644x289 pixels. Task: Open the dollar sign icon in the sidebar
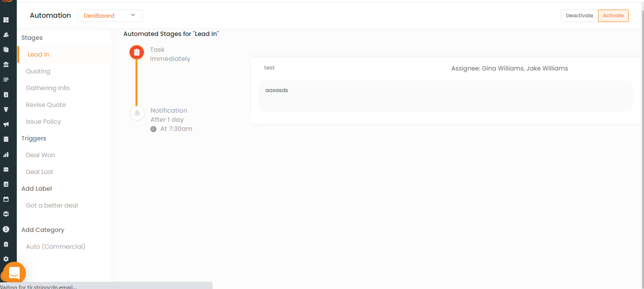point(6,229)
